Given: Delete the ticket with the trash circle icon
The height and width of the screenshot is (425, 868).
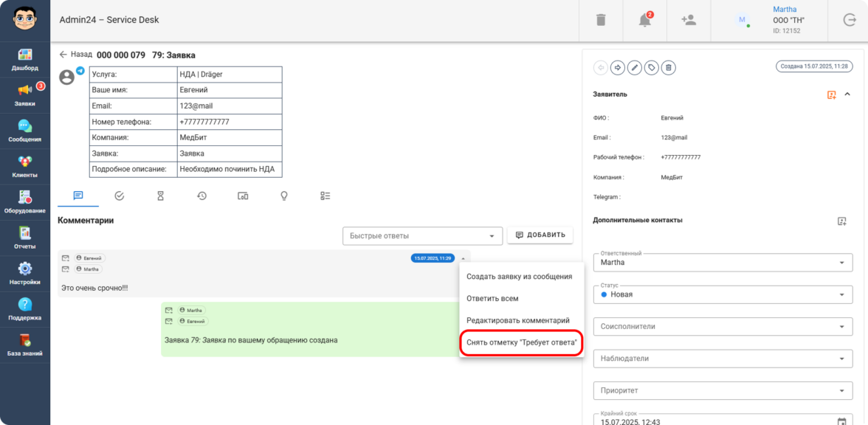Looking at the screenshot, I should tap(669, 68).
